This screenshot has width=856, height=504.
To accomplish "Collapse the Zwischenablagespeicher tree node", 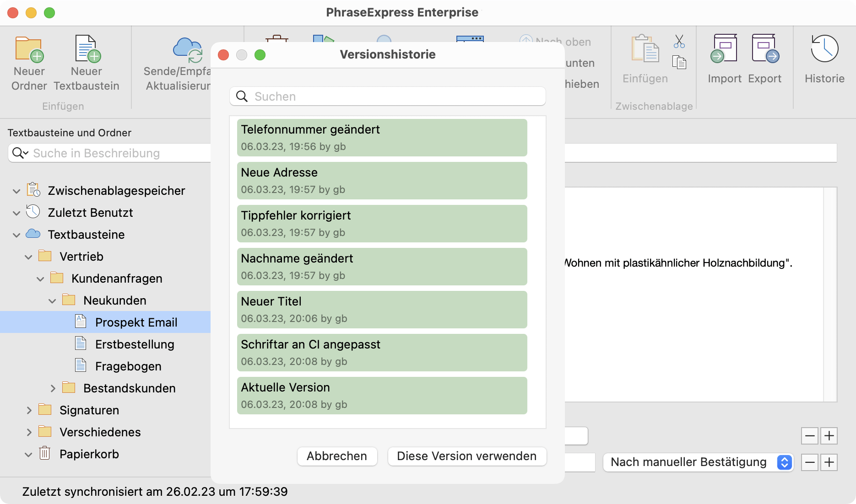I will (x=16, y=191).
